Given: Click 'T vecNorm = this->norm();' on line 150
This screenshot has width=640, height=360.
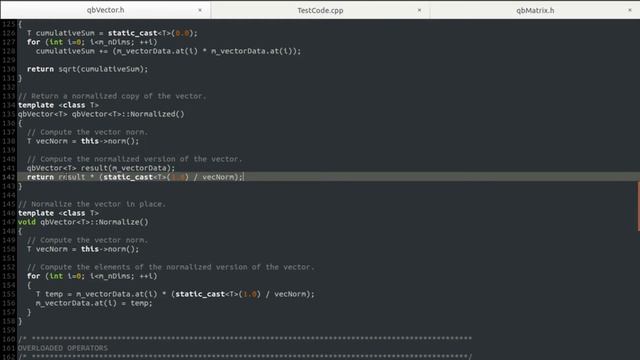Looking at the screenshot, I should coord(83,249).
